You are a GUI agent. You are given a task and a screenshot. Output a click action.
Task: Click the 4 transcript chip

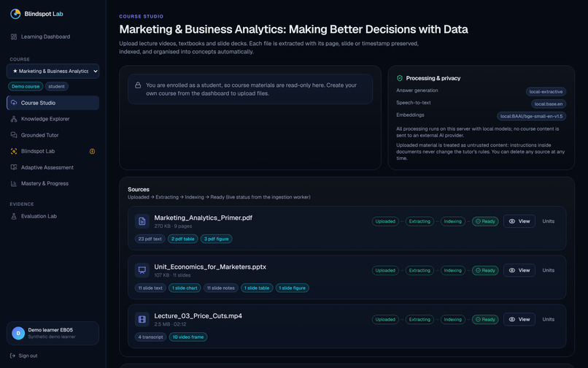[151, 337]
